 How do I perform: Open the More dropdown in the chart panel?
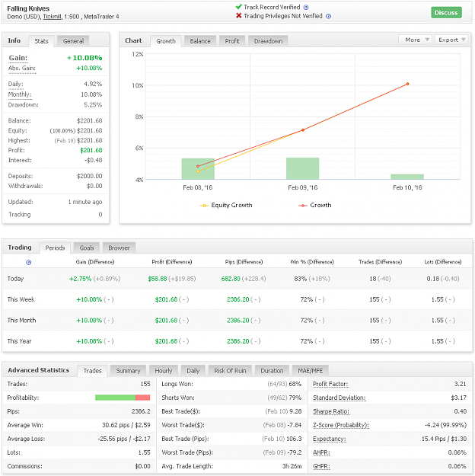pyautogui.click(x=415, y=40)
